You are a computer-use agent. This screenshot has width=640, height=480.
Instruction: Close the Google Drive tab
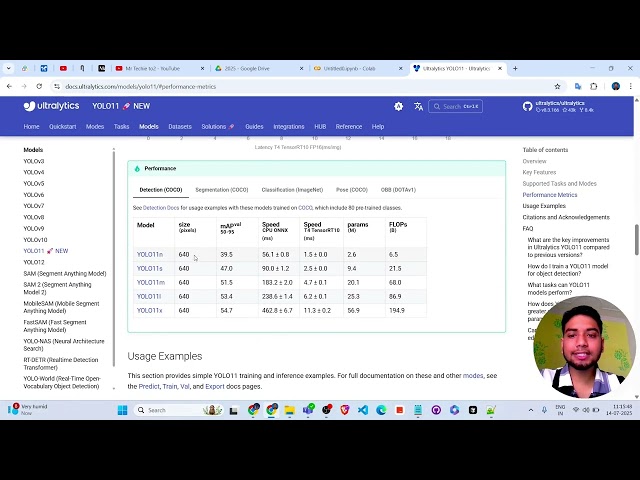302,69
